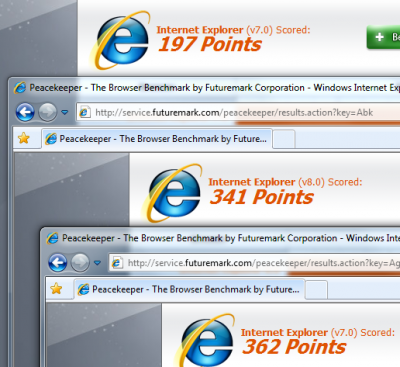This screenshot has width=400, height=367.
Task: Open a new tab in the middle IE window
Action: 284,139
